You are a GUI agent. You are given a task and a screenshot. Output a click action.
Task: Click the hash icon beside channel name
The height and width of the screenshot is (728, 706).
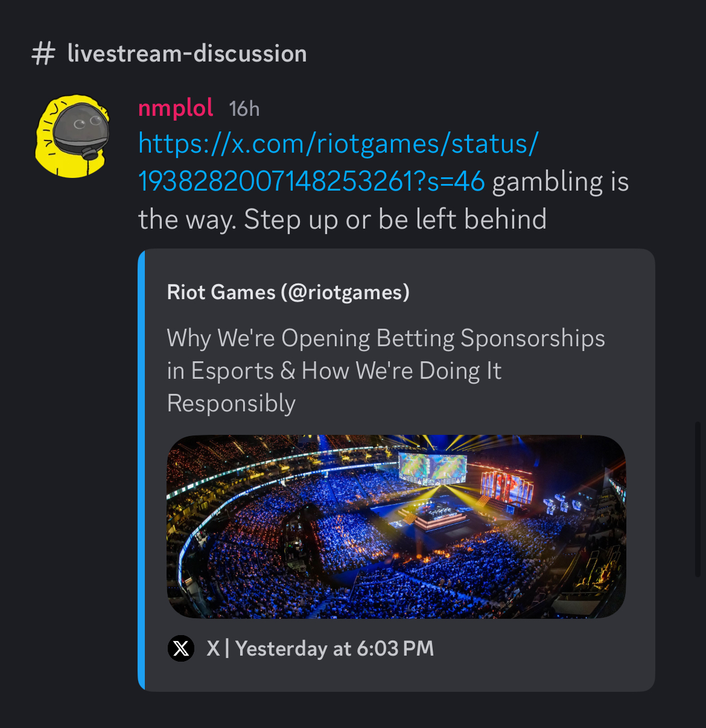tap(43, 54)
